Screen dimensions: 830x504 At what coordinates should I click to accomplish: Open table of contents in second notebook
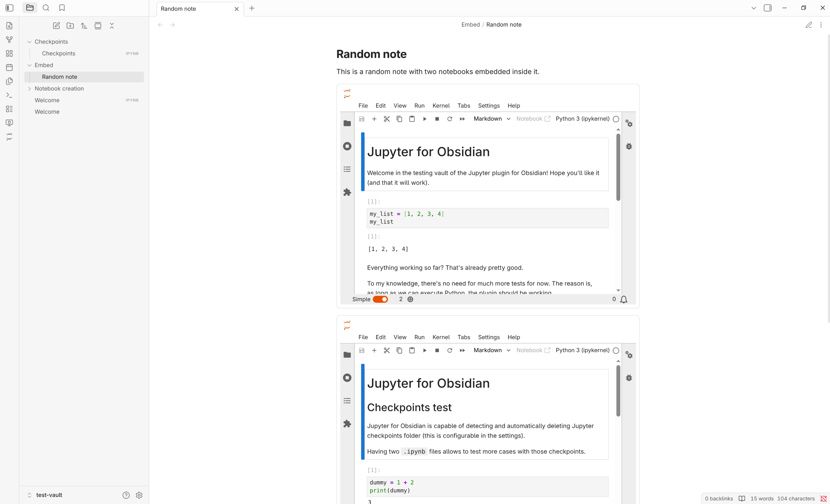347,401
